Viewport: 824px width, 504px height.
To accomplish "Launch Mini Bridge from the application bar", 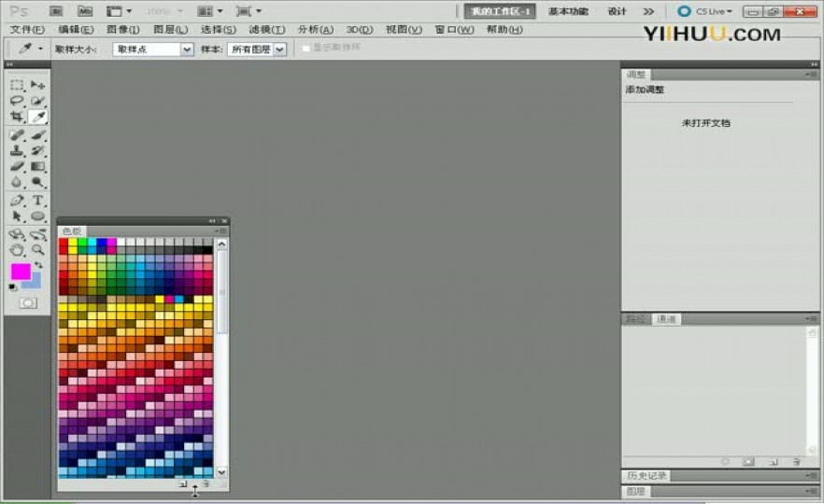I will (85, 11).
